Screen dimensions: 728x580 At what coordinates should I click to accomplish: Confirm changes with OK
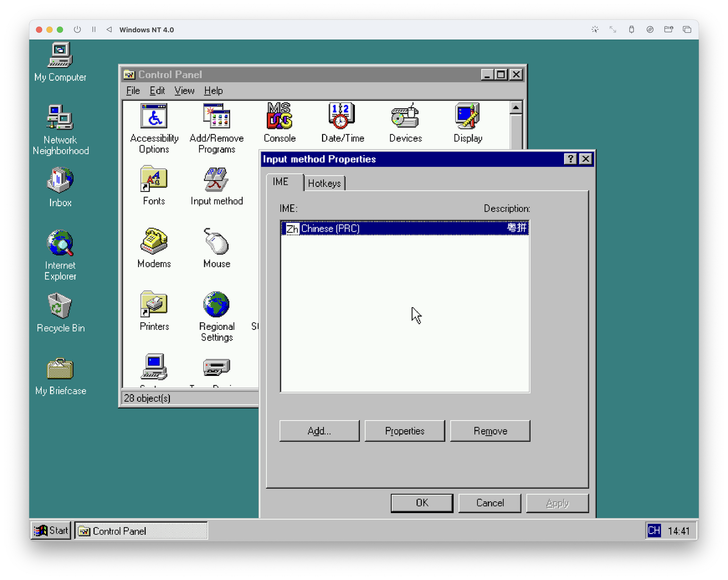[422, 503]
